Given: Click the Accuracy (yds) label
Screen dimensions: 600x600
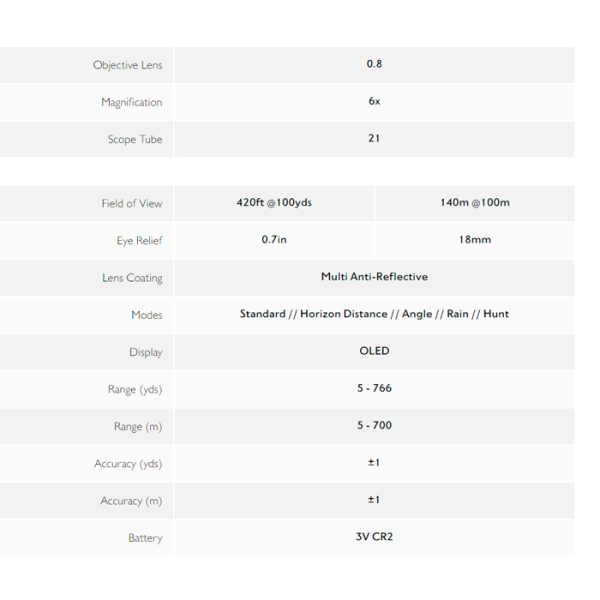Looking at the screenshot, I should tap(128, 464).
